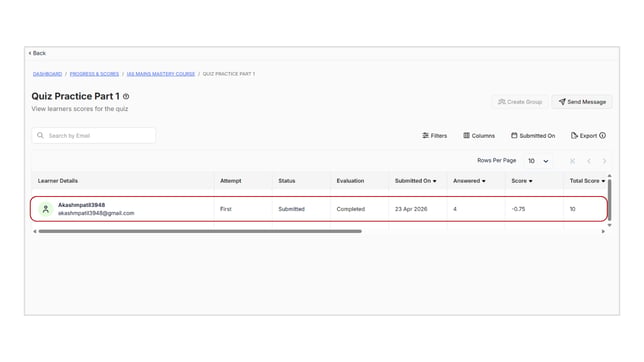Screen dimensions: 644x362
Task: Click the right arrow of horizontal scrollbar
Action: coord(603,231)
